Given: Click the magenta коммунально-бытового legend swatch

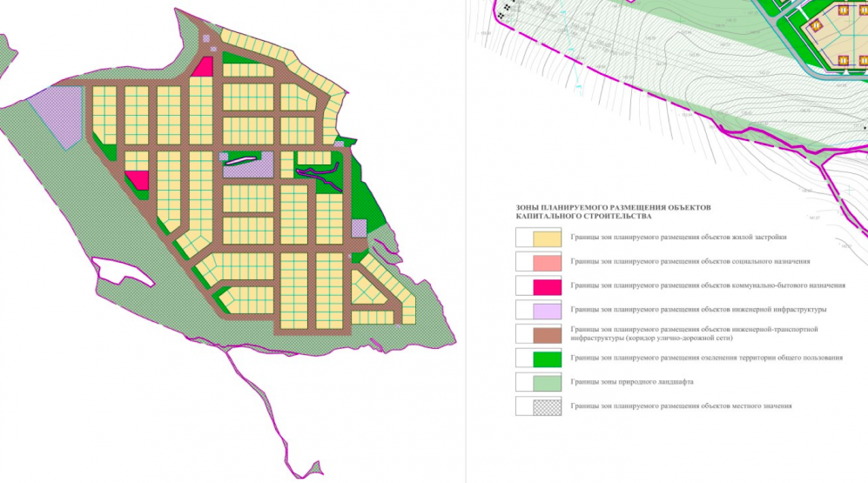Looking at the screenshot, I should tap(547, 286).
